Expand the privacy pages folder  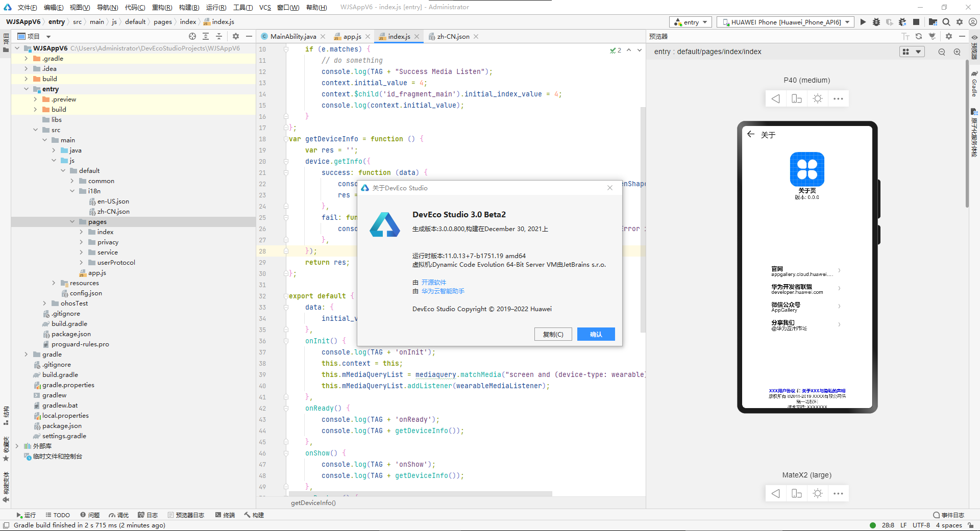click(x=81, y=242)
